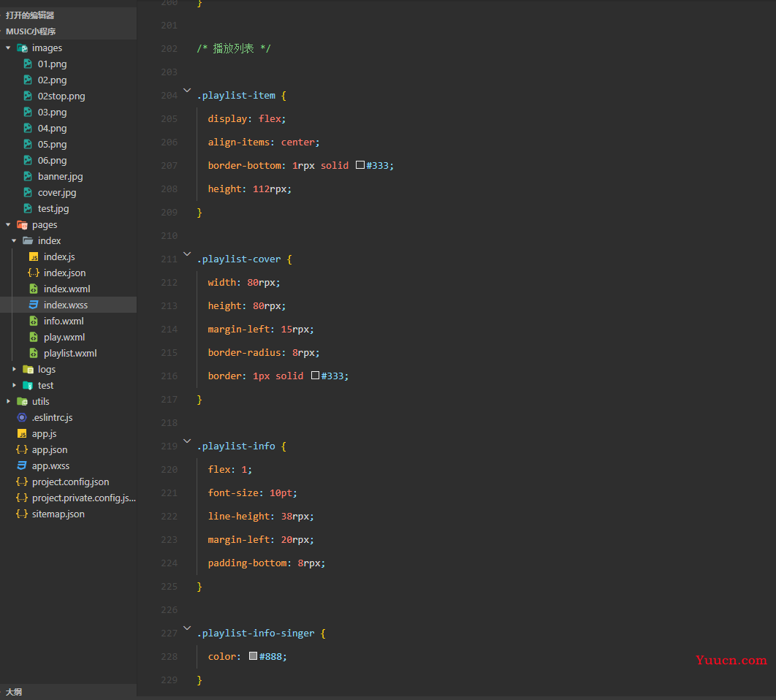This screenshot has height=700, width=776.
Task: Click the 01.png file icon
Action: point(28,64)
